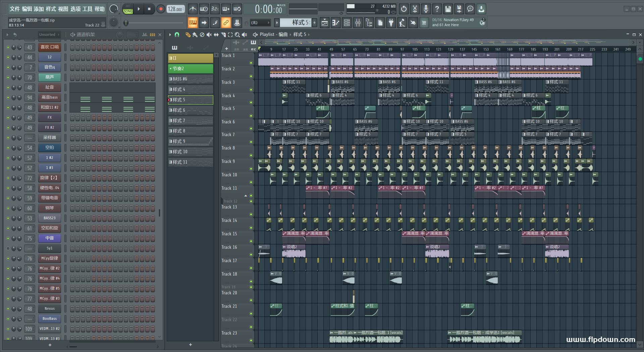Click the 128.000 tempo field
Viewport: 644px width, 352px height.
pyautogui.click(x=176, y=9)
